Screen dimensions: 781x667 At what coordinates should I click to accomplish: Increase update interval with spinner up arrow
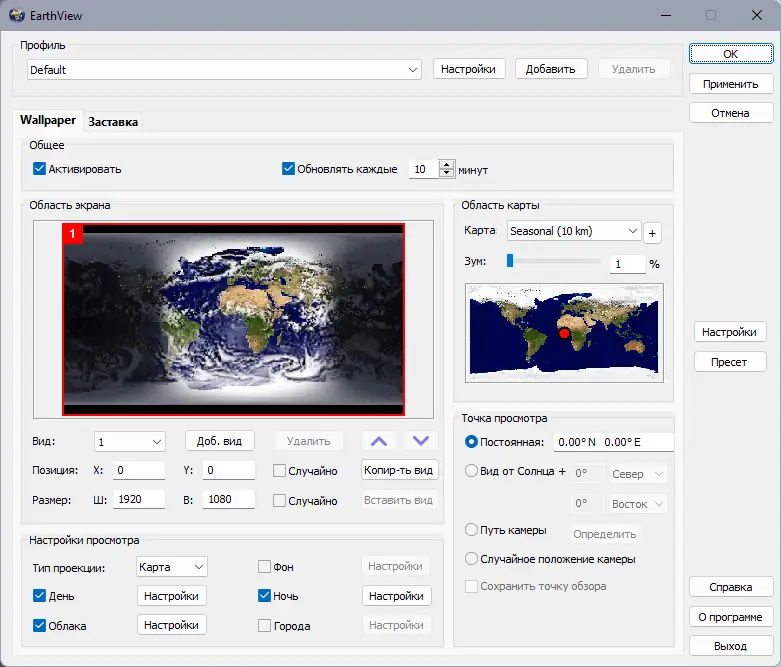coord(446,165)
